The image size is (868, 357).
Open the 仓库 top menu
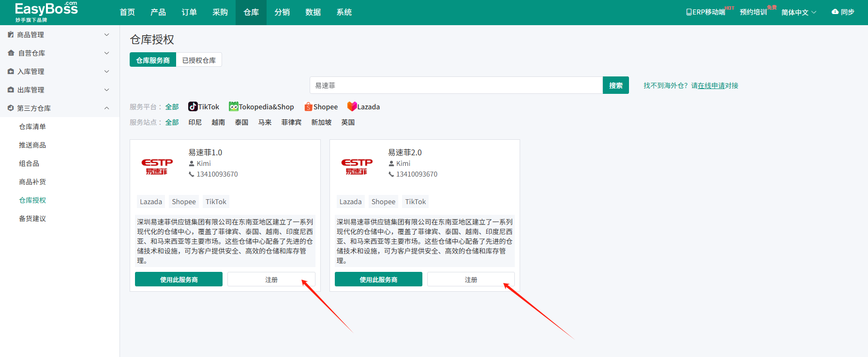coord(251,12)
